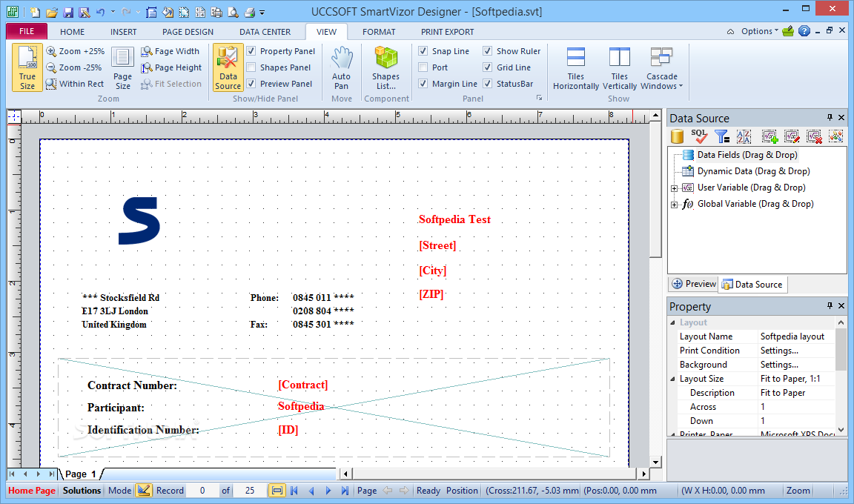Select the True Size zoom tool

pyautogui.click(x=27, y=67)
